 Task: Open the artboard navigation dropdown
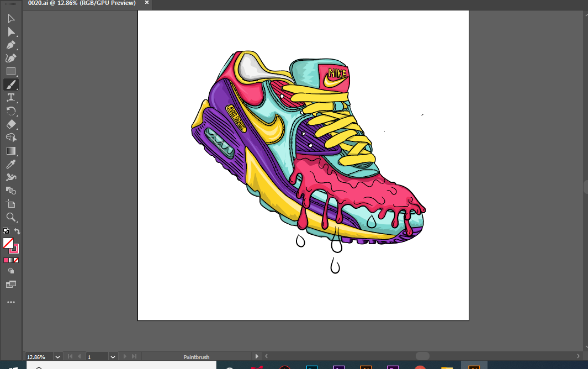(113, 357)
